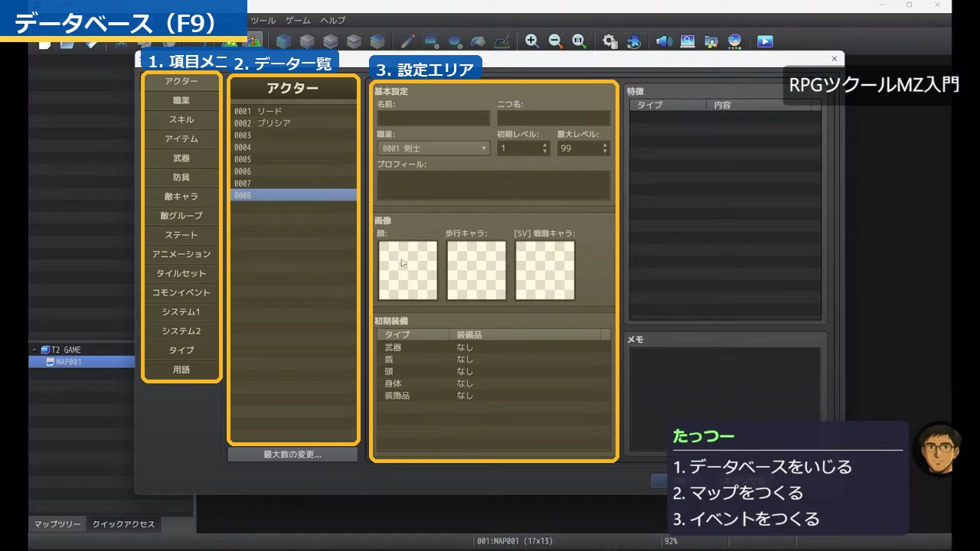Select the 装飾品 initial equipment row
Screen dimensions: 980x551
coord(494,396)
